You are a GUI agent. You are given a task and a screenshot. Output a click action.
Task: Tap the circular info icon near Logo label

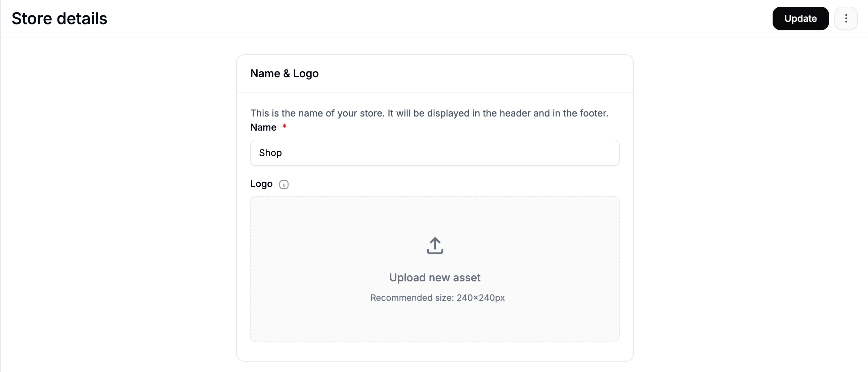click(x=284, y=184)
